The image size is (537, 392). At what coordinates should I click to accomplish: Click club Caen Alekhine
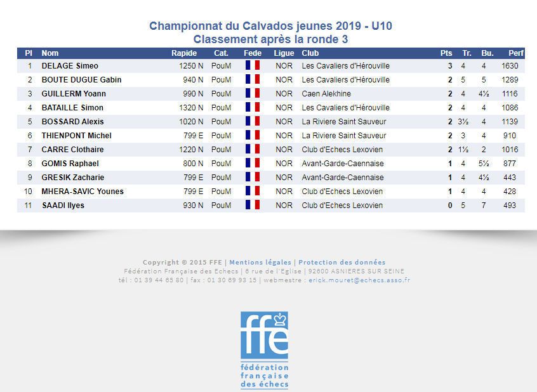click(x=326, y=94)
